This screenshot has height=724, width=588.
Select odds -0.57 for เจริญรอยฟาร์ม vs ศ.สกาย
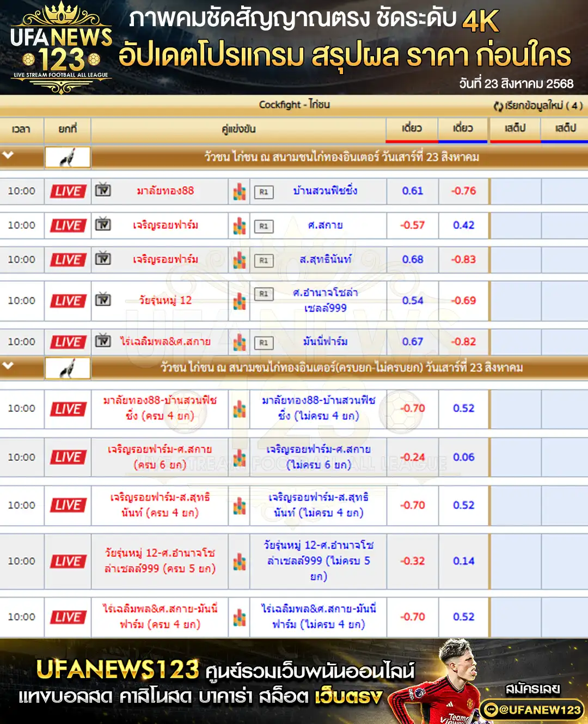412,225
